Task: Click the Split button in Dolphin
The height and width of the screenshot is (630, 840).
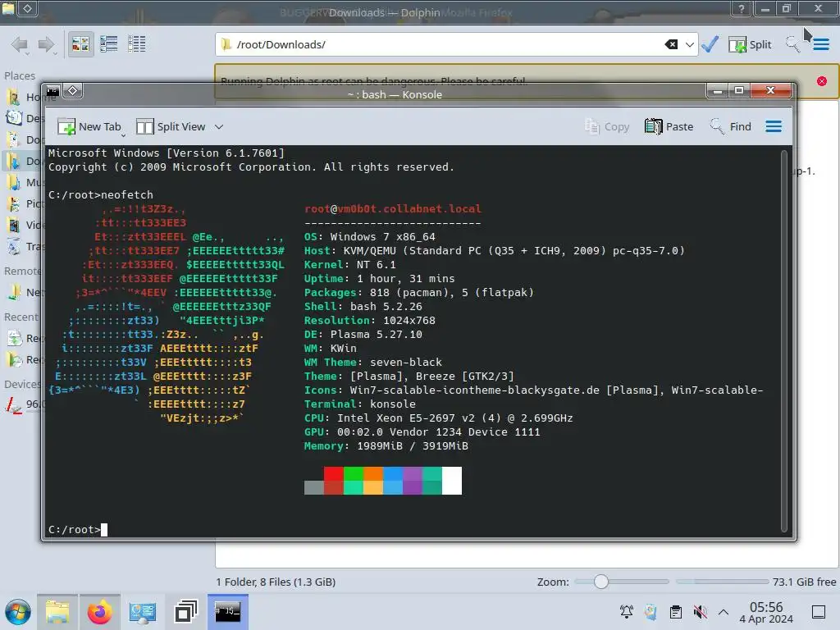Action: 750,44
